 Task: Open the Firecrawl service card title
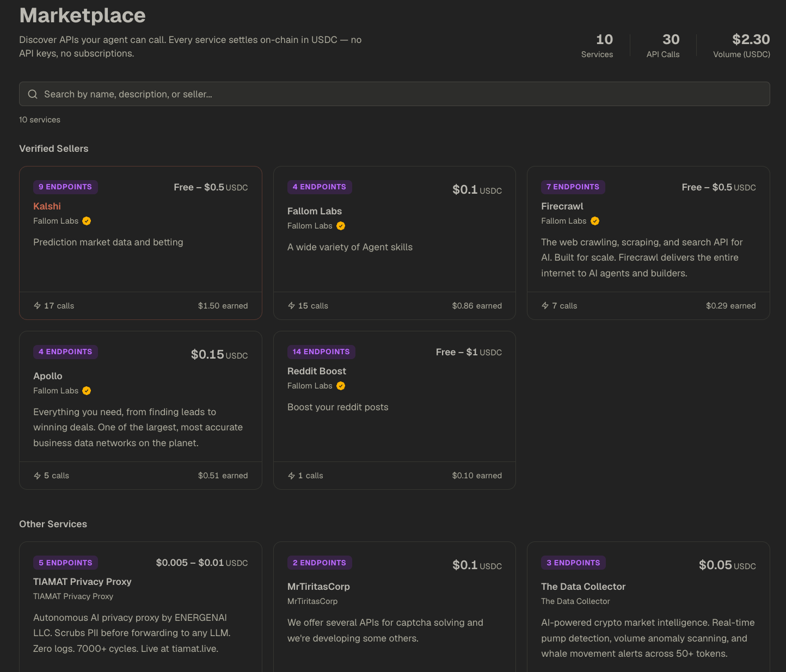click(562, 206)
